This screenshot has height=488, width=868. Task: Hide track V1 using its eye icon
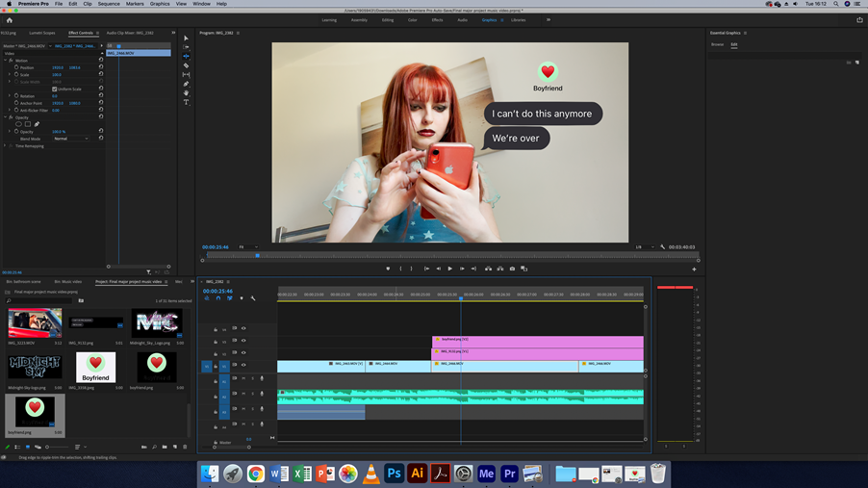coord(243,365)
